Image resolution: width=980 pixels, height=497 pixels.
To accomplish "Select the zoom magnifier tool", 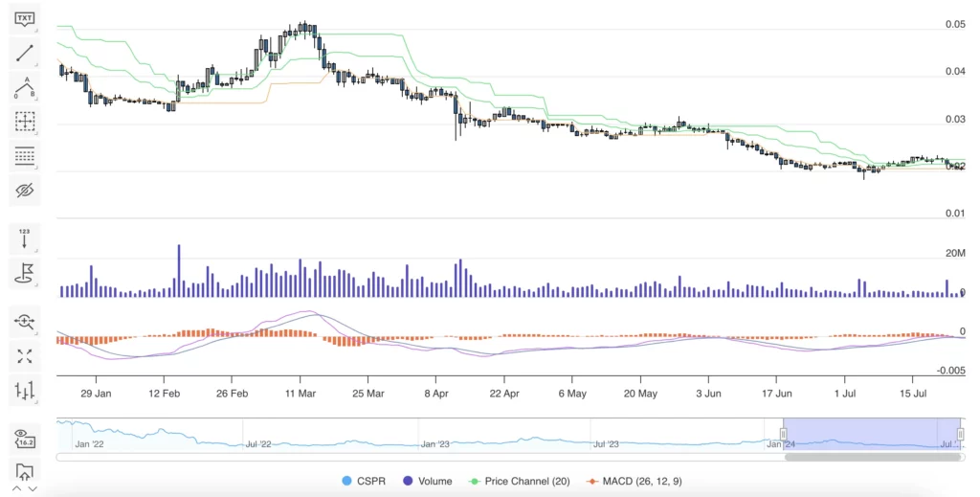I will (x=24, y=322).
